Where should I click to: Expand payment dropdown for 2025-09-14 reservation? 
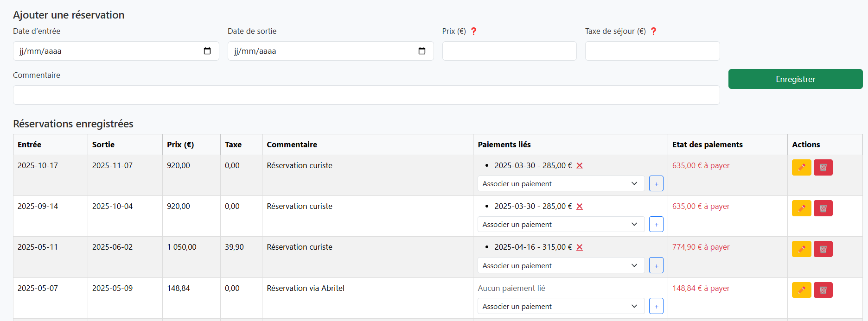click(x=561, y=224)
